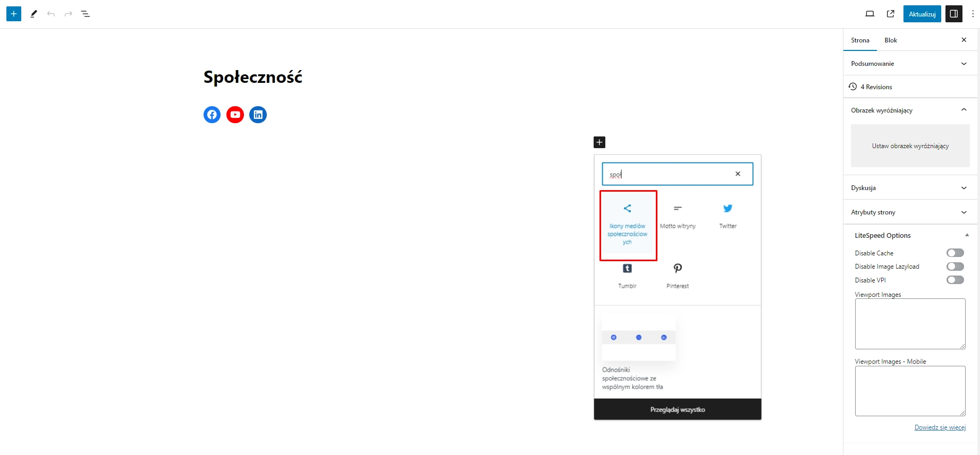Open the Dowiedz się więcej link

click(940, 427)
